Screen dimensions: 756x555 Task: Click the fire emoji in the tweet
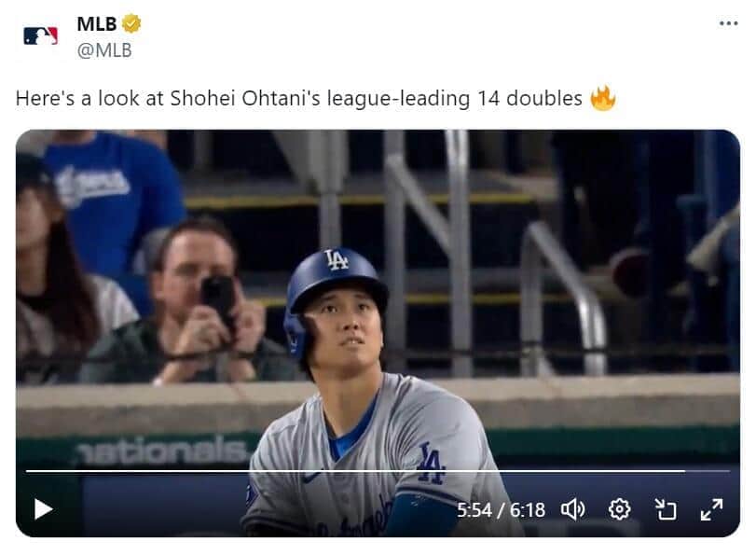(602, 98)
